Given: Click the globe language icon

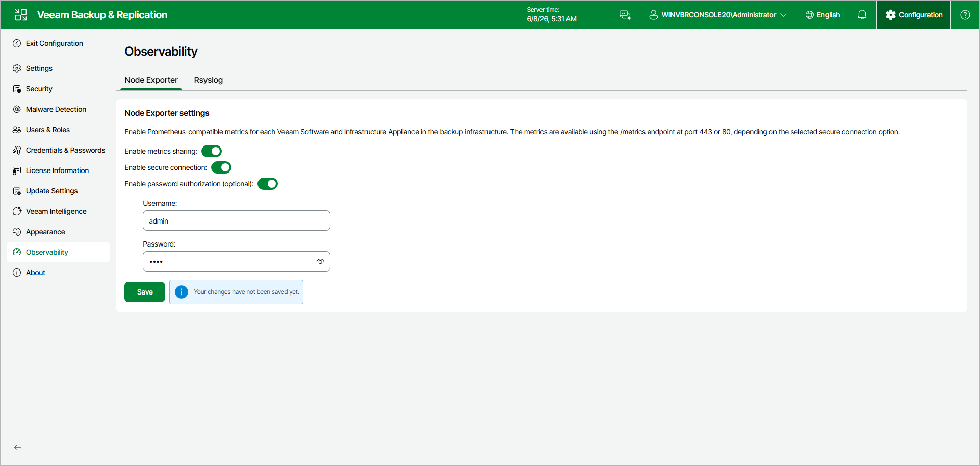Looking at the screenshot, I should click(x=810, y=15).
